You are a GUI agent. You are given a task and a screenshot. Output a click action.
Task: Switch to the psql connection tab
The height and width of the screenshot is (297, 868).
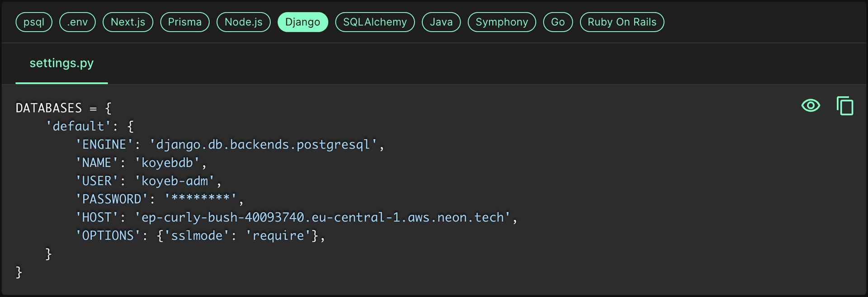33,22
